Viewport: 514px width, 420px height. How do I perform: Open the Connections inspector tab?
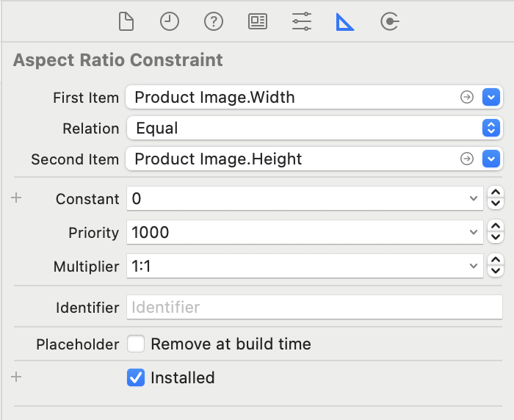(389, 22)
